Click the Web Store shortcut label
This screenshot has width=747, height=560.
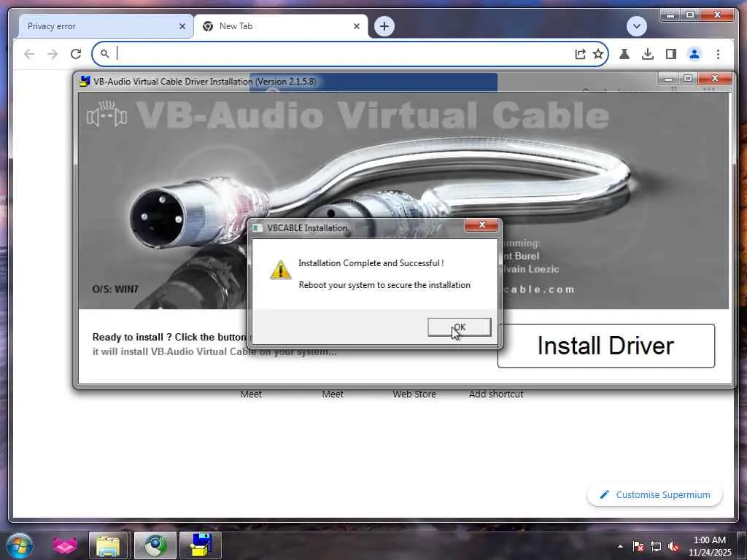tap(414, 394)
